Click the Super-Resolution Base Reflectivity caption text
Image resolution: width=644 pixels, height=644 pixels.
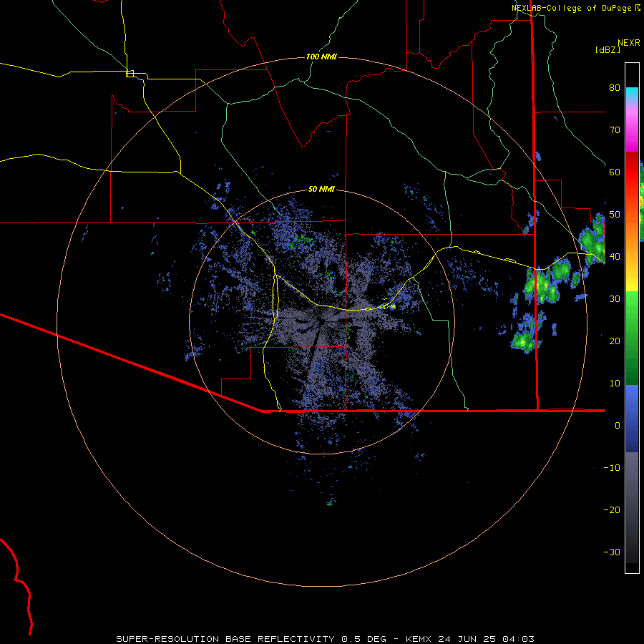225,639
